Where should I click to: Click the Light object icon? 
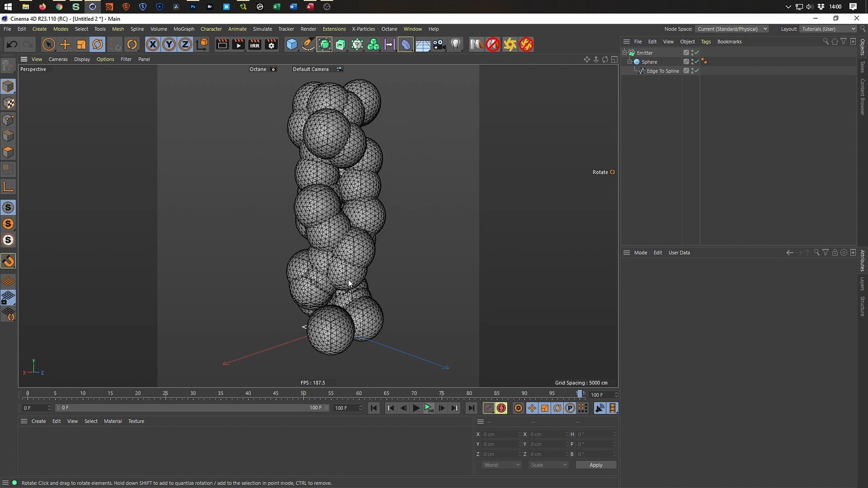tap(456, 45)
